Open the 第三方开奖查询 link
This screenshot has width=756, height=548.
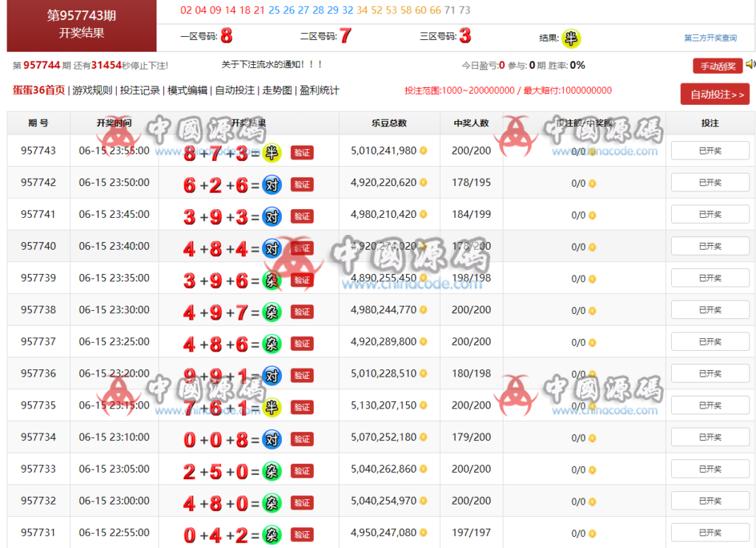pos(710,38)
